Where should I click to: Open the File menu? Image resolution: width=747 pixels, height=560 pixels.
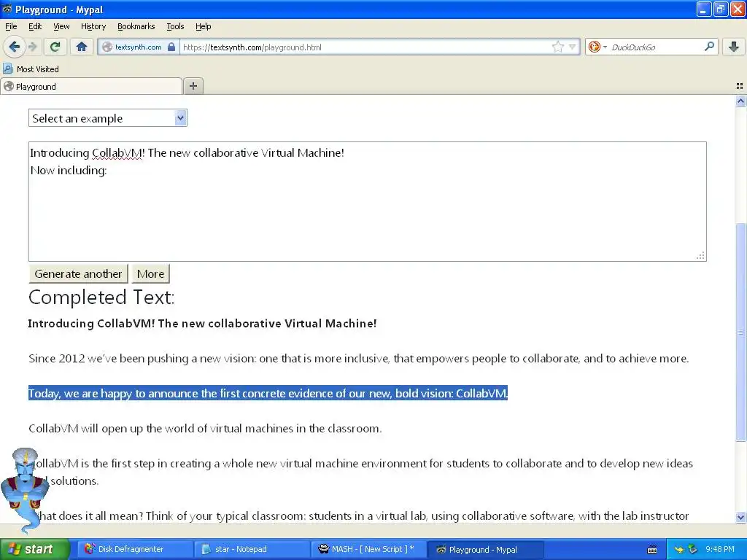pyautogui.click(x=11, y=26)
